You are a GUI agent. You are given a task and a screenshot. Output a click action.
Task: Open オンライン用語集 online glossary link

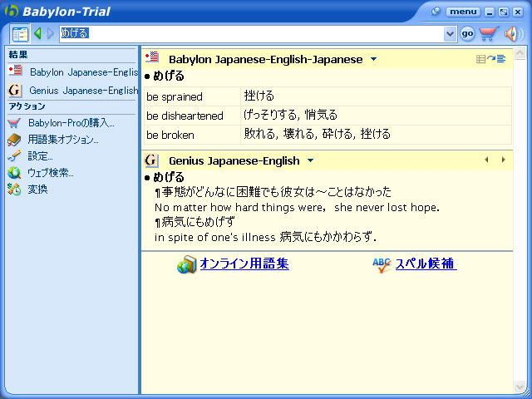coord(244,264)
